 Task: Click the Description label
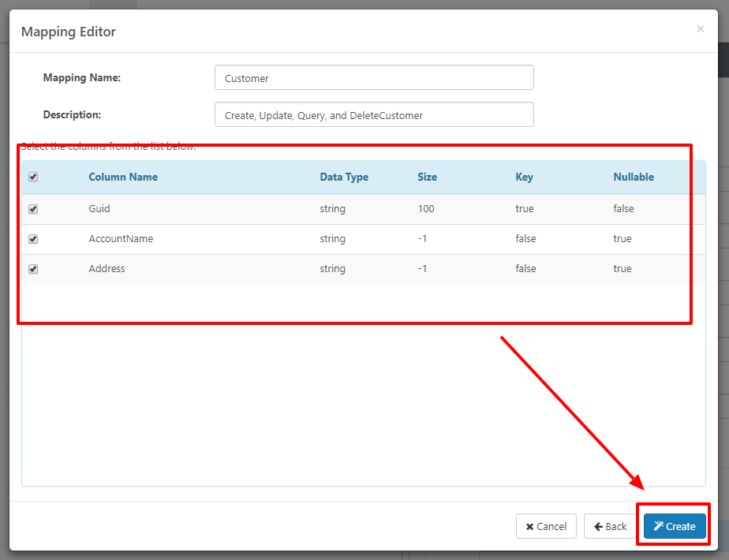click(x=72, y=115)
